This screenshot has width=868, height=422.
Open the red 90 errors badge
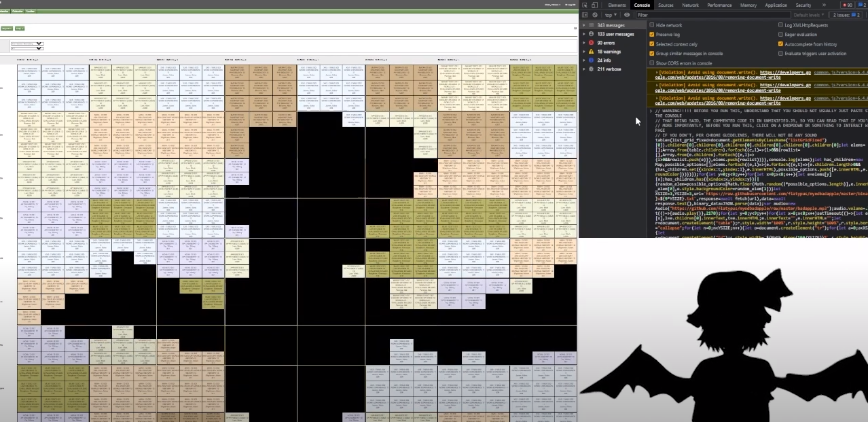847,5
